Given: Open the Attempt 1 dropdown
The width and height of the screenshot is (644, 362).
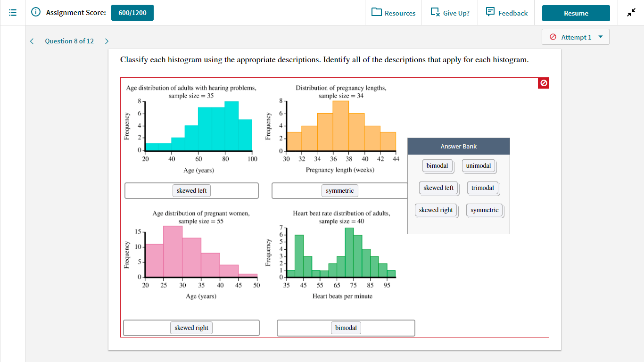Looking at the screenshot, I should point(601,37).
